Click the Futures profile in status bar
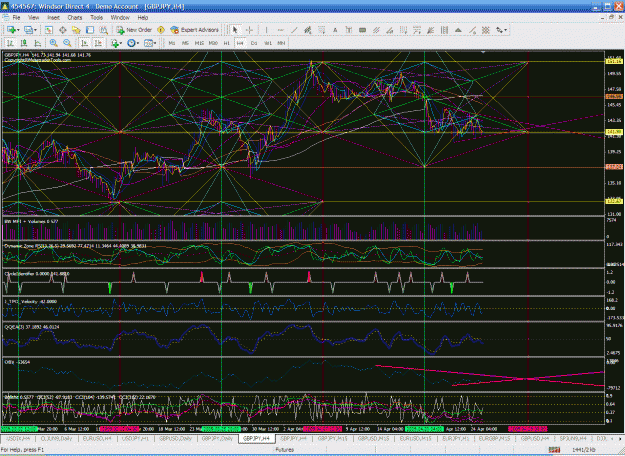 click(285, 450)
